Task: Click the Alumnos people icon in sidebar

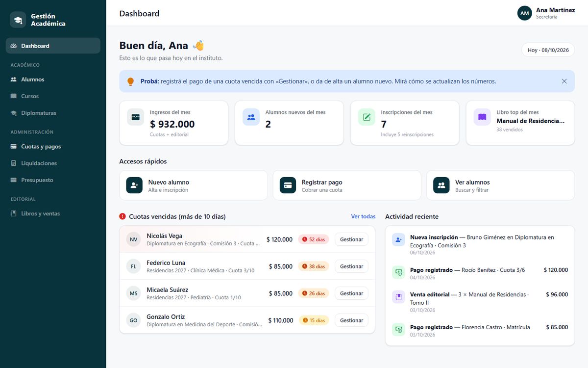Action: tap(14, 79)
